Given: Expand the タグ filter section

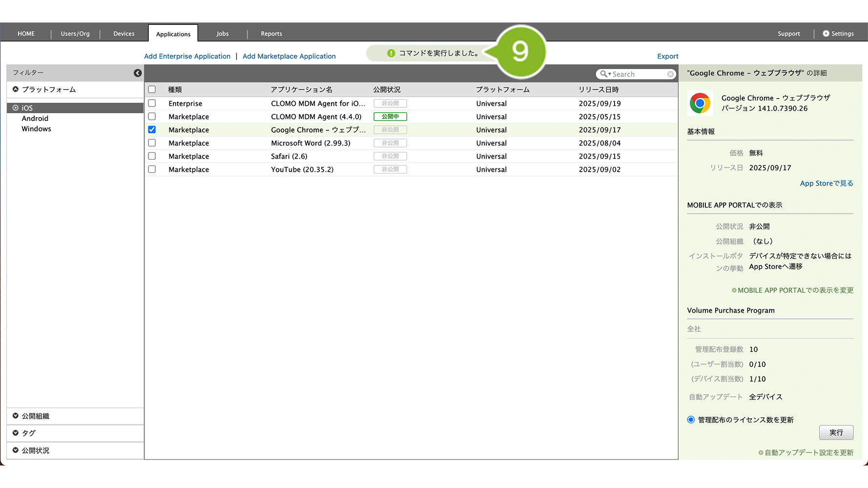Looking at the screenshot, I should (x=16, y=433).
